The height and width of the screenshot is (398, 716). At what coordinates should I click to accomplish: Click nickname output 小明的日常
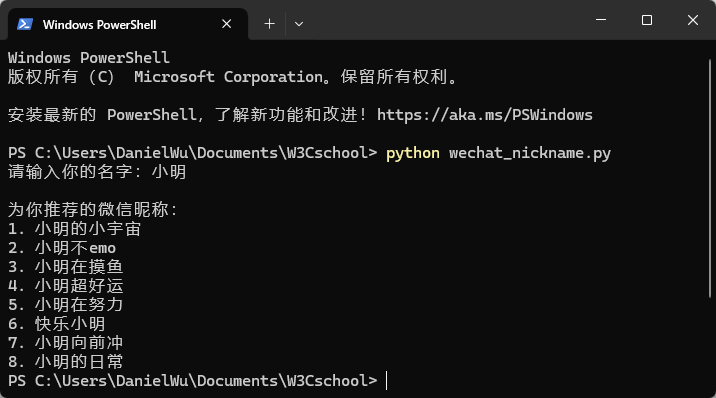(79, 361)
